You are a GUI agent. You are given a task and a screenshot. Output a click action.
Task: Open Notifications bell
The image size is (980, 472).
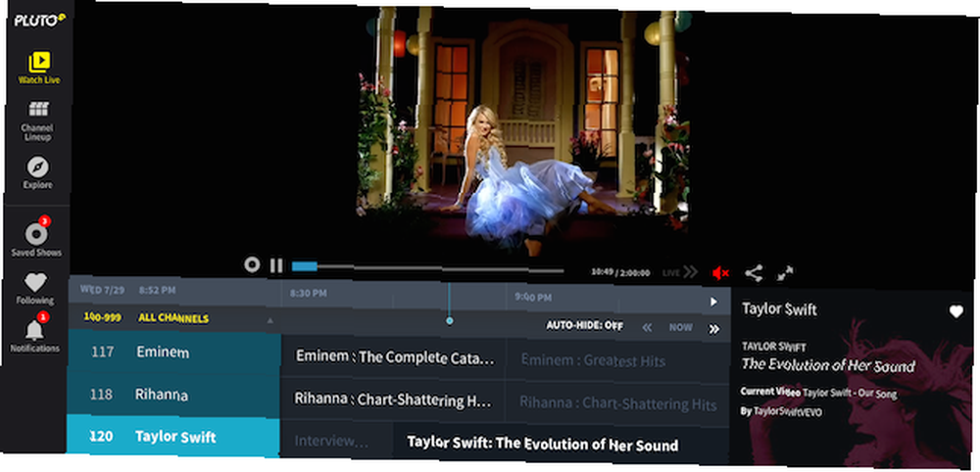[x=35, y=333]
